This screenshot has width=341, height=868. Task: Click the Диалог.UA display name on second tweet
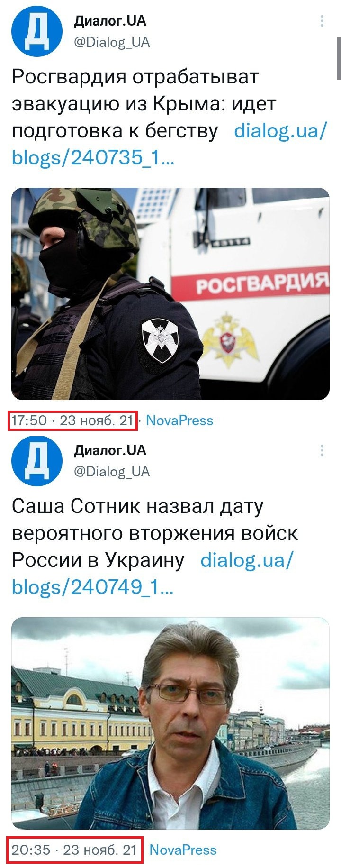tap(110, 450)
